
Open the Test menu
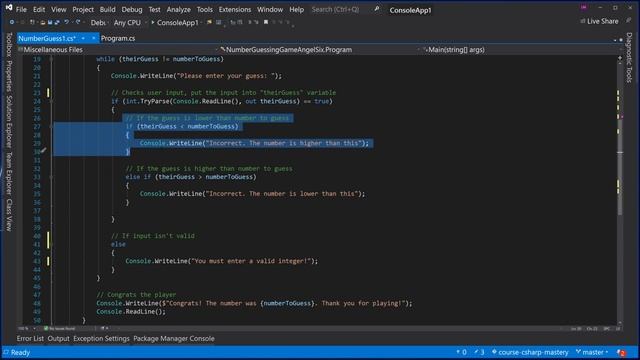(x=154, y=9)
